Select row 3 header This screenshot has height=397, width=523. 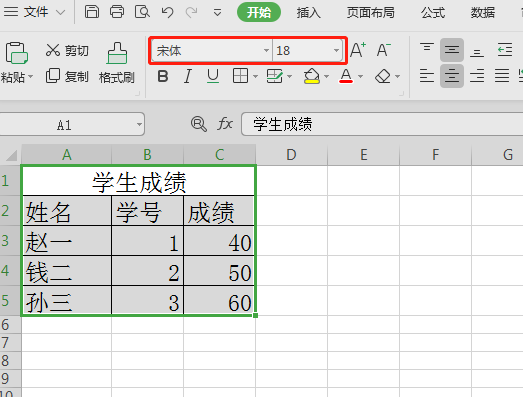click(10, 241)
